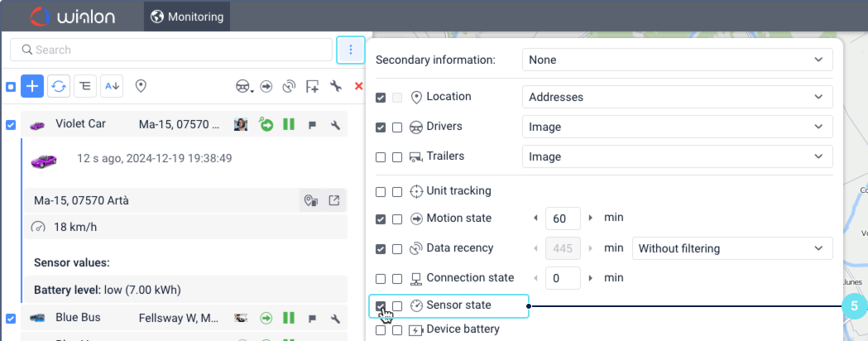Image resolution: width=868 pixels, height=341 pixels.
Task: Click the wrench icon on Violet Car row
Action: (x=335, y=125)
